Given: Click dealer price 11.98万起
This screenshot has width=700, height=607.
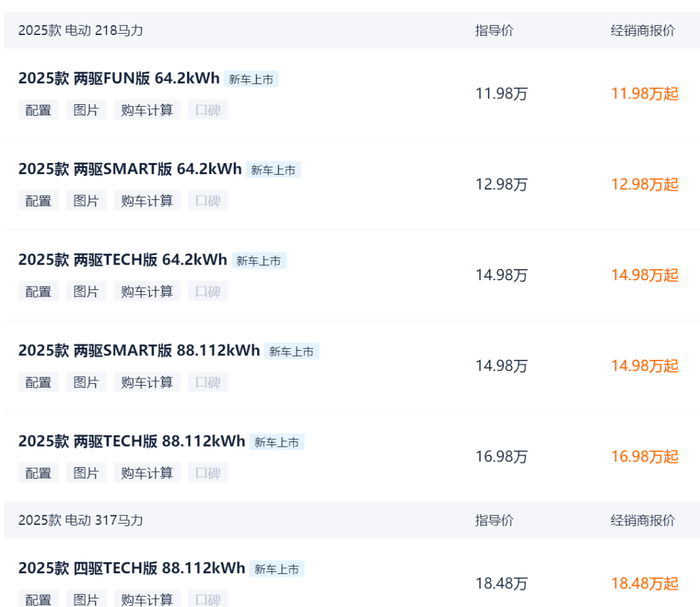Looking at the screenshot, I should 644,94.
